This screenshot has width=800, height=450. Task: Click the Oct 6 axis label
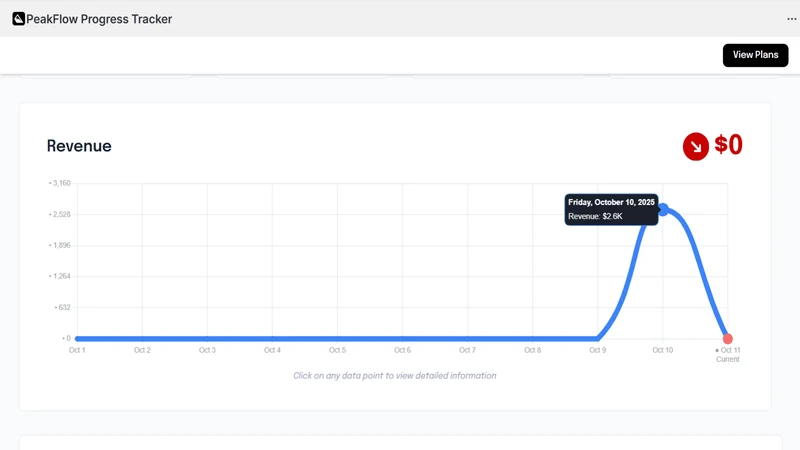tap(403, 350)
